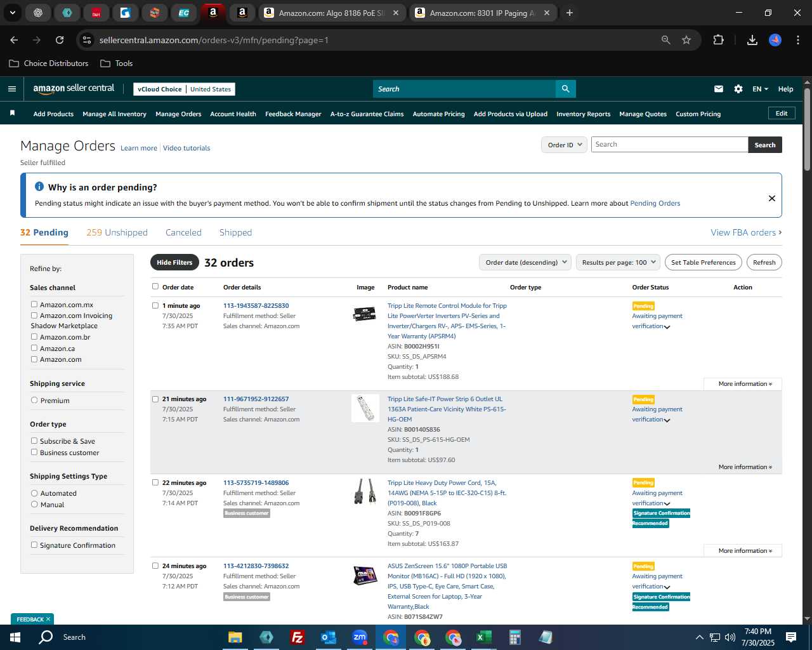Click the zoom magnifier in address bar
This screenshot has width=812, height=650.
(665, 40)
